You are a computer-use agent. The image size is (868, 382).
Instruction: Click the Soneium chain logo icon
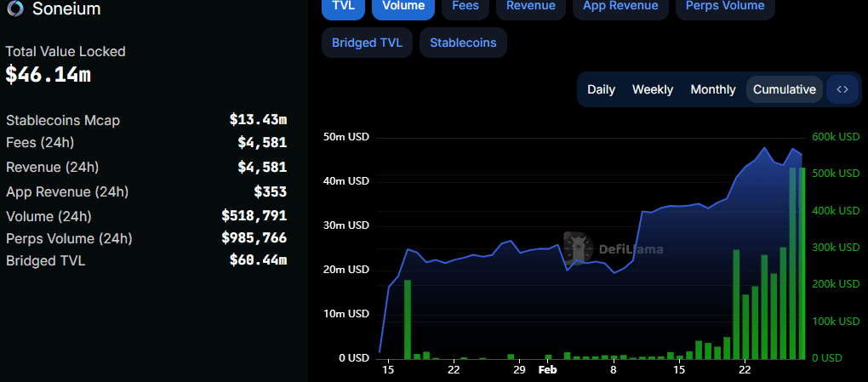14,9
